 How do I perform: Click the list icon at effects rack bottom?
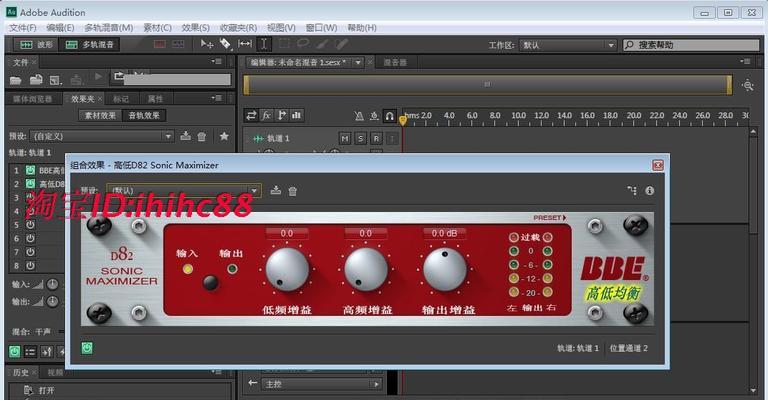pyautogui.click(x=30, y=352)
